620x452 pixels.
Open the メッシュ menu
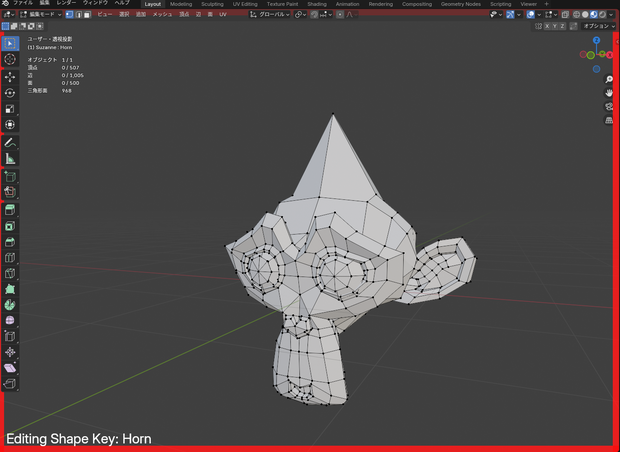(x=162, y=15)
